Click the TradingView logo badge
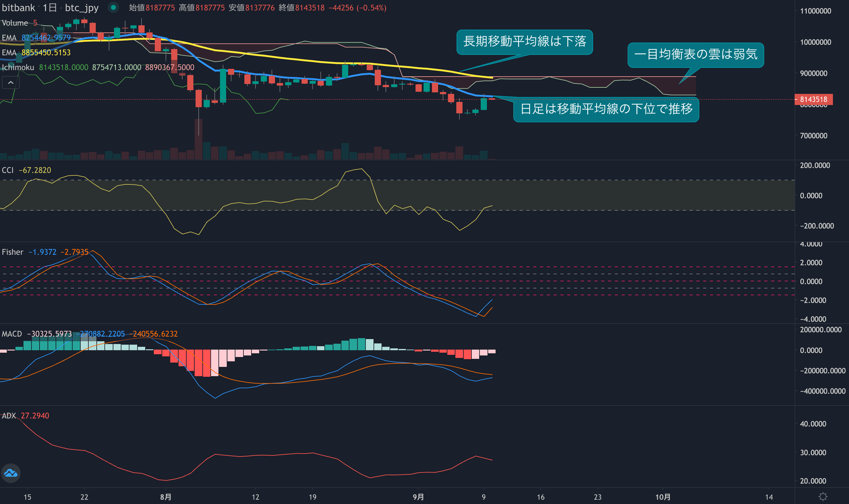 pos(11,473)
